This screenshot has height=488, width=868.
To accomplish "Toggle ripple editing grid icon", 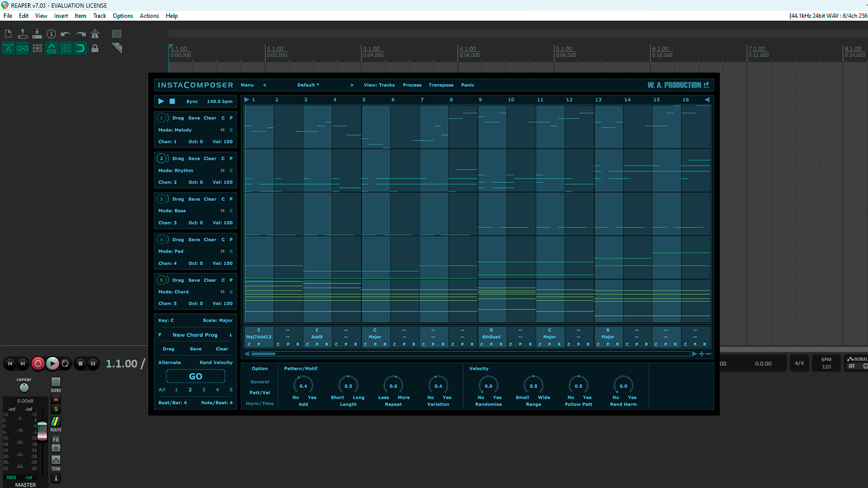I will tap(37, 48).
